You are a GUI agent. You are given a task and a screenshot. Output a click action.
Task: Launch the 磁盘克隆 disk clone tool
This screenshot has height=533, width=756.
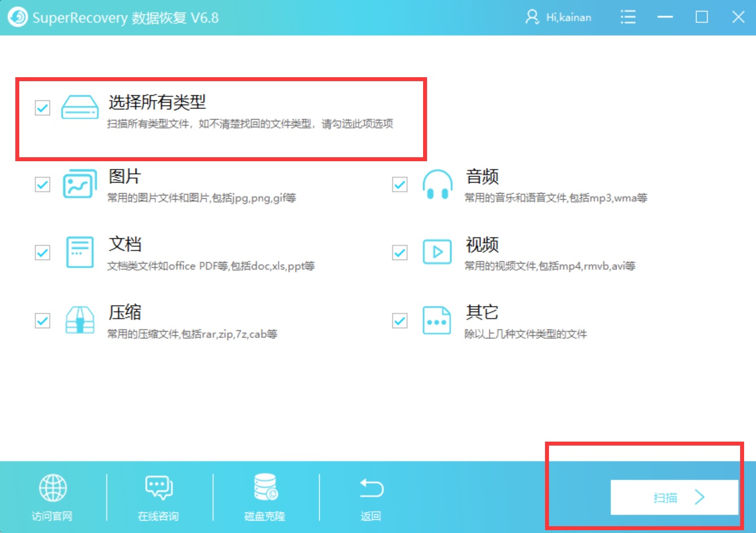[264, 488]
